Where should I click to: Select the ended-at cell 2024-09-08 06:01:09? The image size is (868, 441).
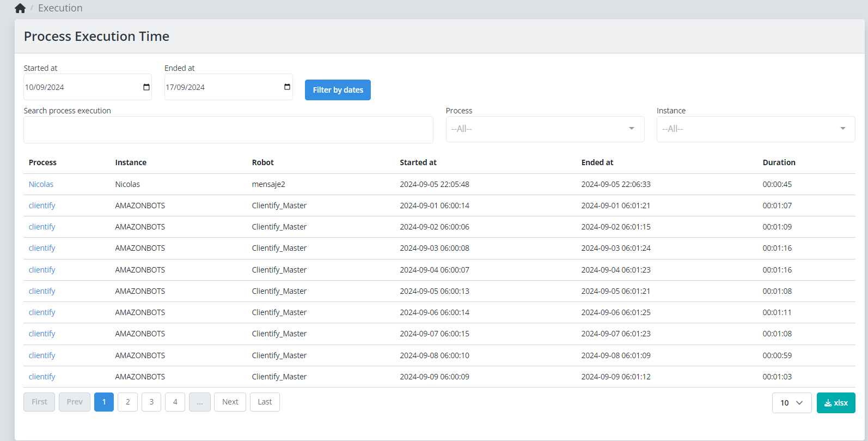(616, 355)
